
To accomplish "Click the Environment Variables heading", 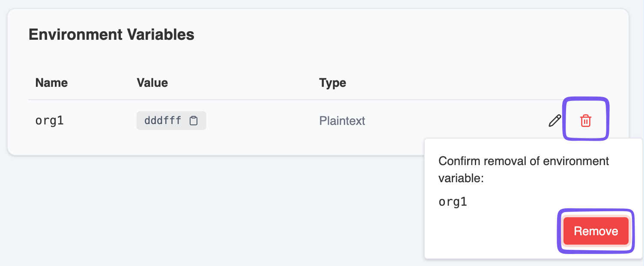I will [111, 34].
